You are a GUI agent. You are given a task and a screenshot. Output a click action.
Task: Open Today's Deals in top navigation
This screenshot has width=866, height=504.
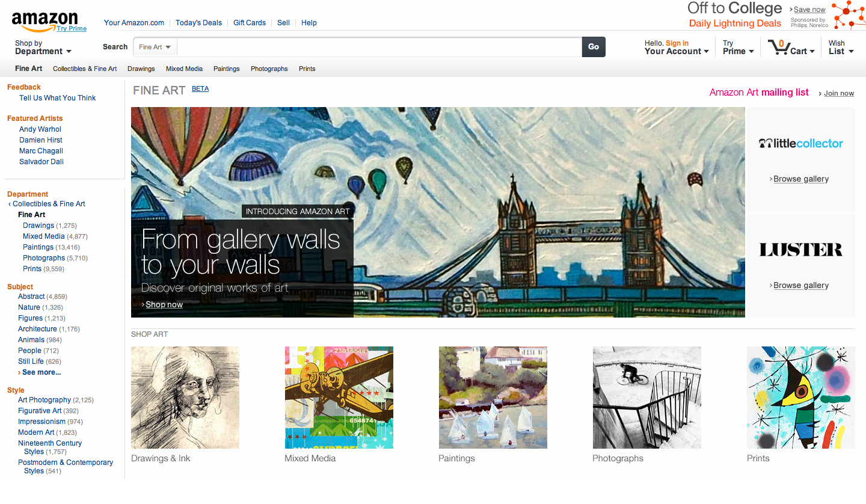(198, 23)
